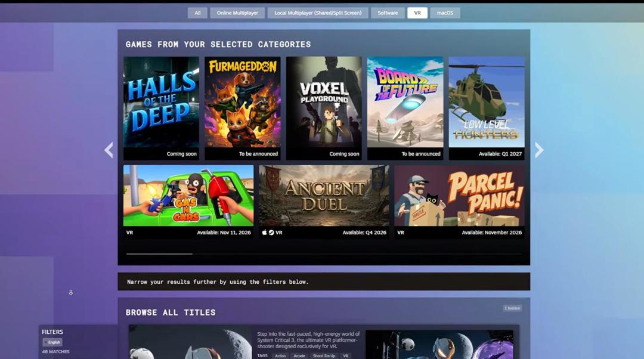
Task: Click the Shoot 'Em Up tag
Action: click(x=324, y=355)
